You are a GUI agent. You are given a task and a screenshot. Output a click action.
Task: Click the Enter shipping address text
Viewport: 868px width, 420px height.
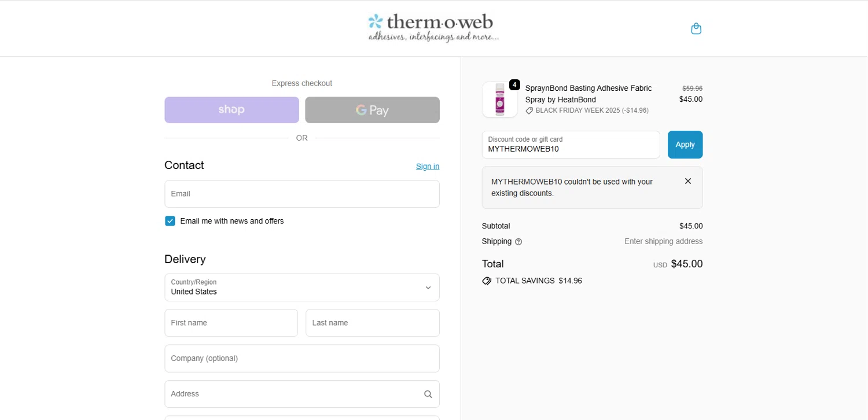(x=663, y=241)
